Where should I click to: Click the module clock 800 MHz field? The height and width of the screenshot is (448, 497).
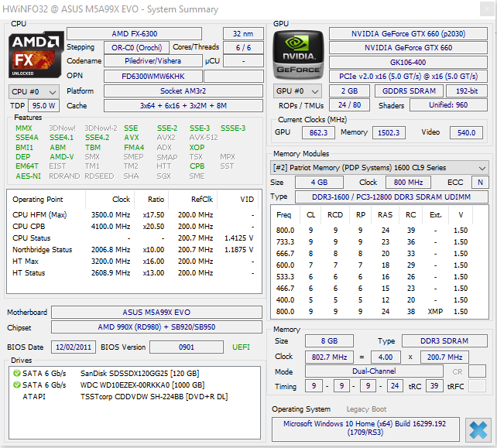(408, 183)
